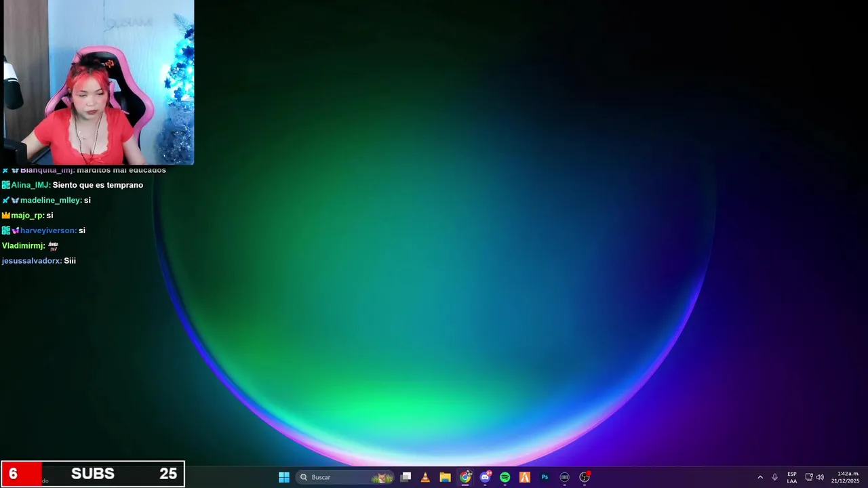Viewport: 868px width, 488px height.
Task: Click the badge before Alina_IMJ's name
Action: [x=5, y=185]
